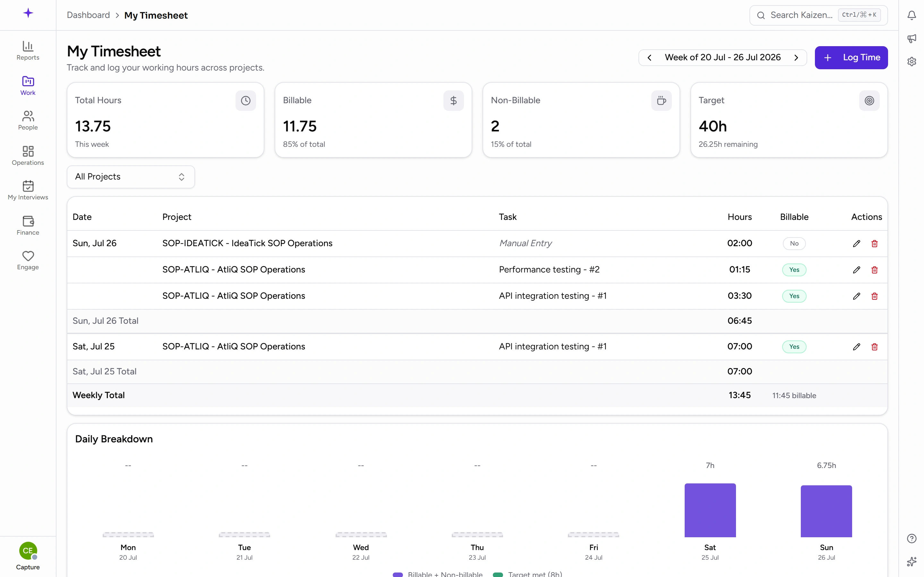Edit the Manual Entry timesheet row
Image resolution: width=924 pixels, height=577 pixels.
(856, 244)
